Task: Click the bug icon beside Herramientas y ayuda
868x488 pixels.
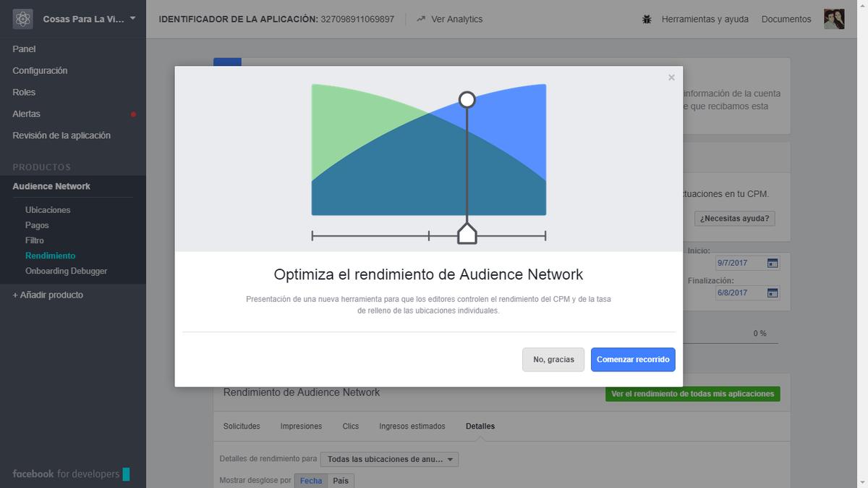Action: point(646,19)
